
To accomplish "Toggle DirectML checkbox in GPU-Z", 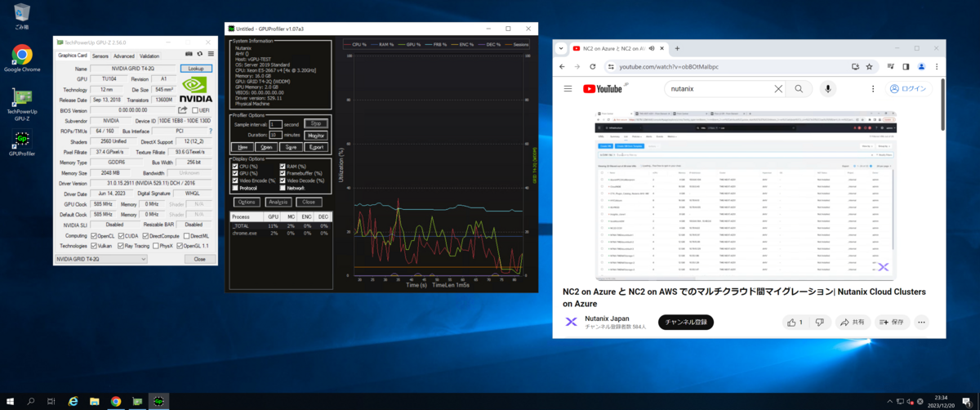I will (x=186, y=235).
